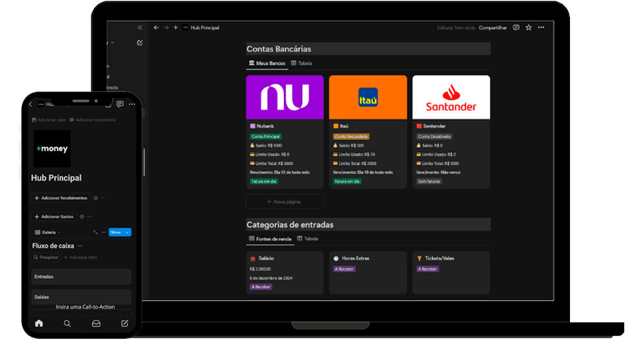The image size is (644, 339).
Task: Open the Santander card cover image
Action: 451,97
